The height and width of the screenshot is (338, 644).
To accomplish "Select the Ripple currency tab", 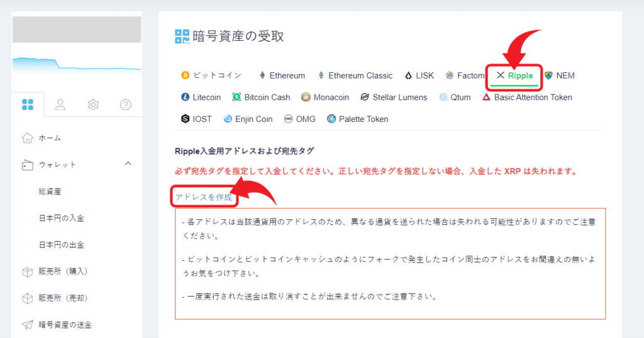I will coord(514,75).
